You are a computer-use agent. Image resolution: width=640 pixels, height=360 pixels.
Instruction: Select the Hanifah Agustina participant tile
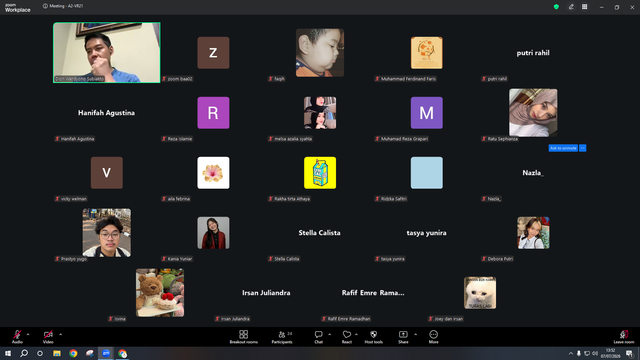coord(107,113)
